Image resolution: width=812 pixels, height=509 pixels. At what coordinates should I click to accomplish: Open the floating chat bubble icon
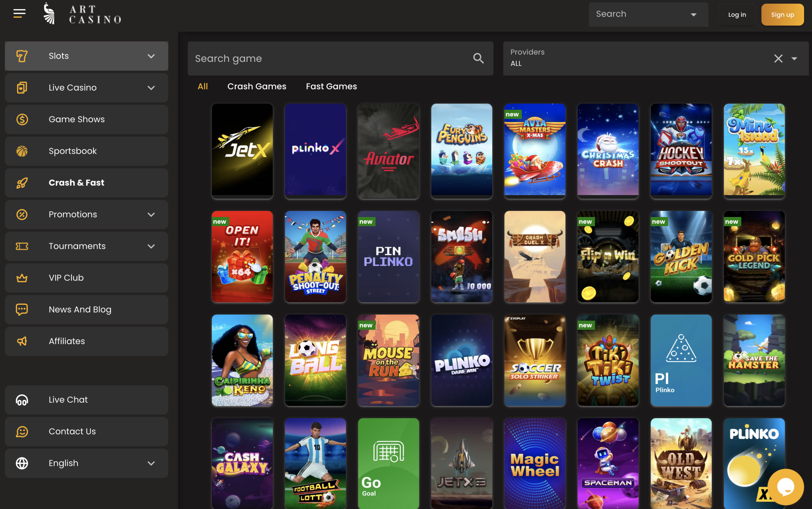pyautogui.click(x=785, y=486)
